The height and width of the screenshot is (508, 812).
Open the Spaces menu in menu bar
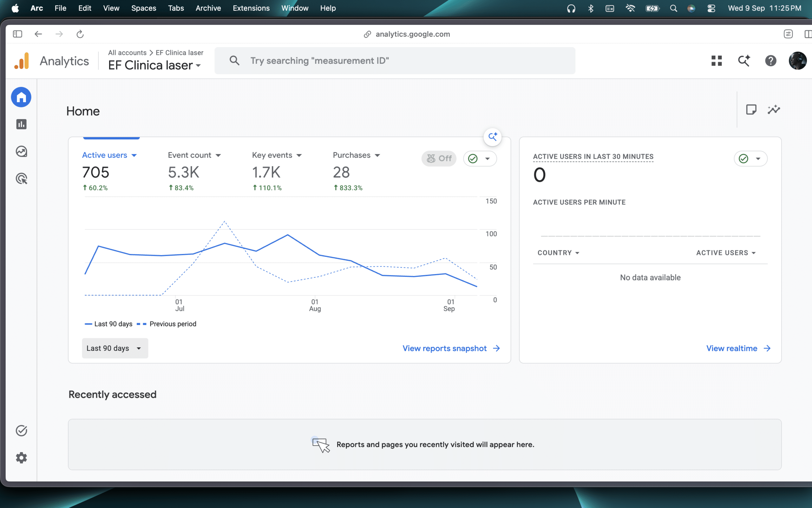point(144,8)
